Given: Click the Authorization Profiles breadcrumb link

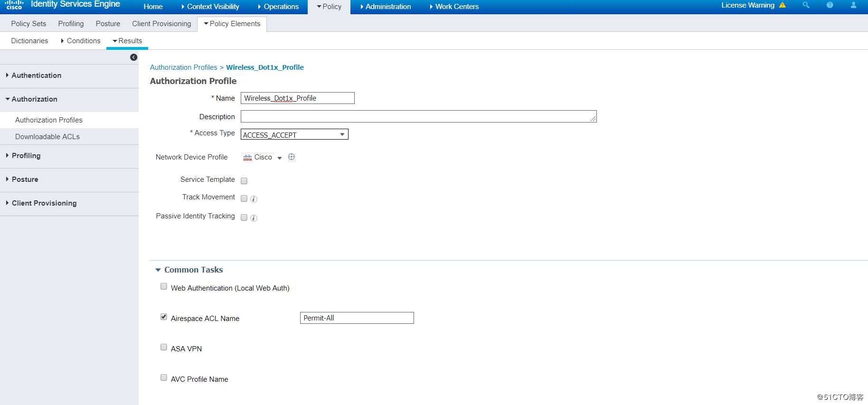Looking at the screenshot, I should [x=183, y=67].
